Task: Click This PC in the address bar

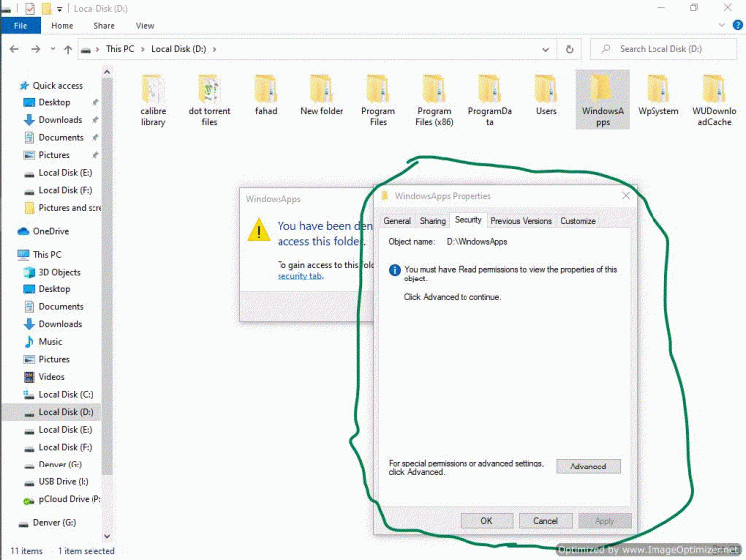Action: tap(120, 49)
